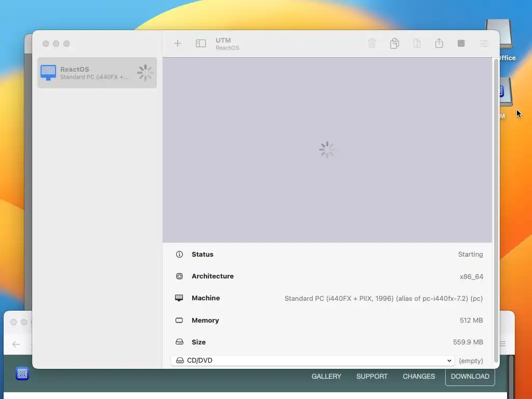The width and height of the screenshot is (532, 399).
Task: Click the UTM logo icon on the website
Action: tap(22, 374)
